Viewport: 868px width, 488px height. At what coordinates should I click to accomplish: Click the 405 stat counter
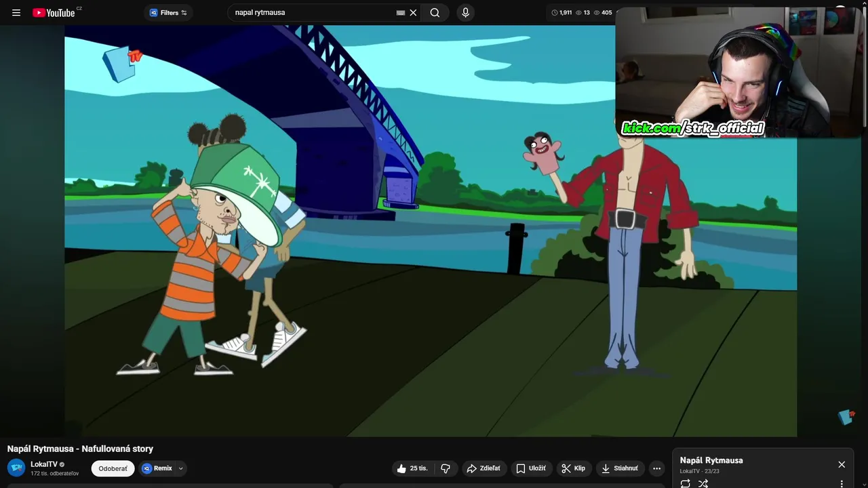click(603, 12)
